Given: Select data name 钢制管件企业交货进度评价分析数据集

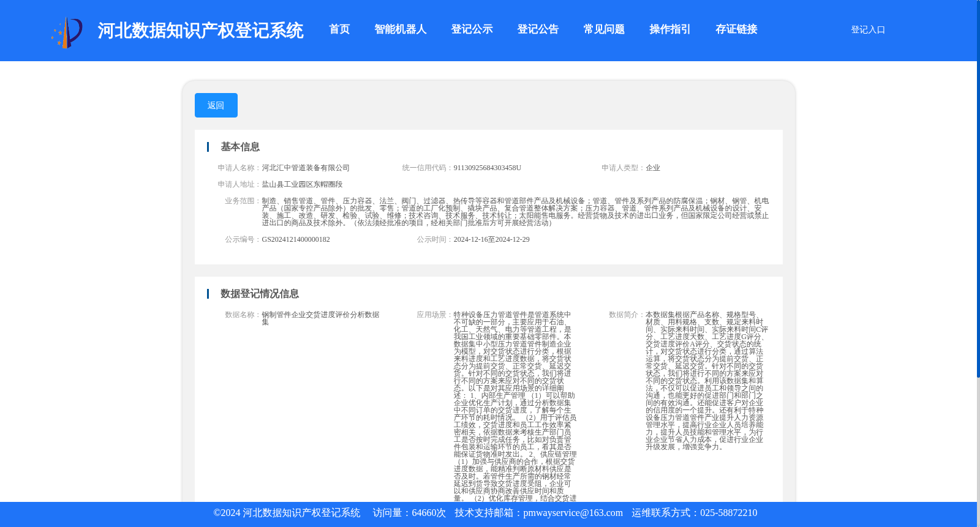Looking at the screenshot, I should pyautogui.click(x=320, y=318).
